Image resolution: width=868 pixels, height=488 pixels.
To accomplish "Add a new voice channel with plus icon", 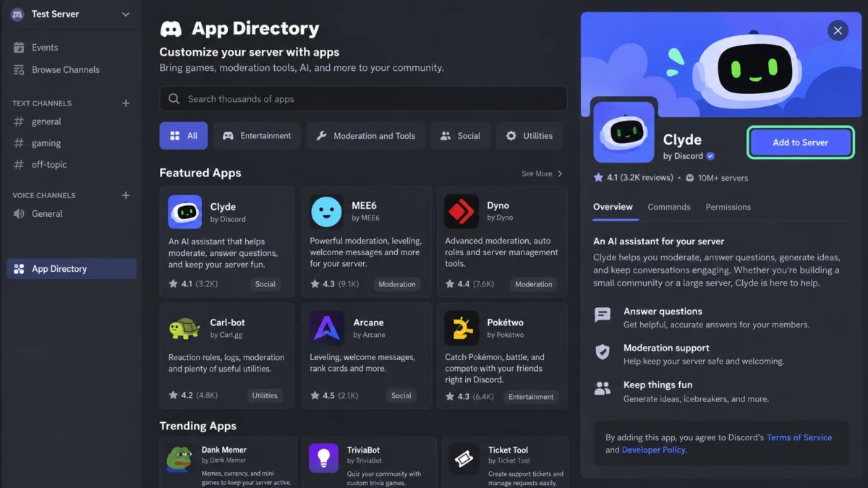I will click(x=126, y=195).
